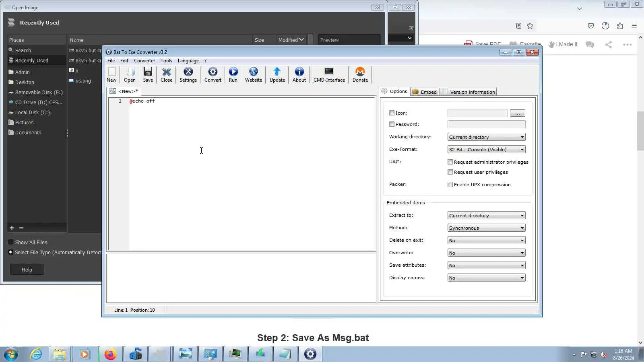Remove bookmark with the minus icon in Places
644x362 pixels.
click(x=21, y=228)
